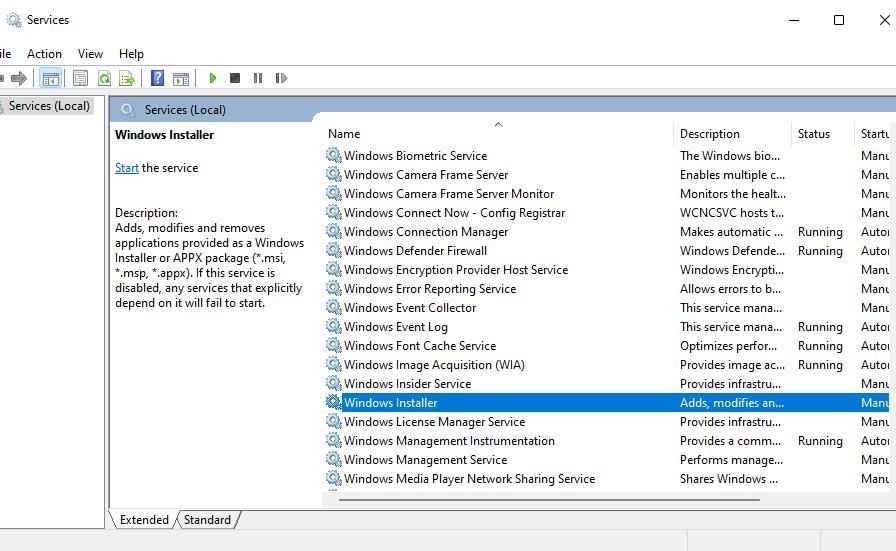This screenshot has height=551, width=896.
Task: Select Windows Management Service row
Action: tap(425, 460)
